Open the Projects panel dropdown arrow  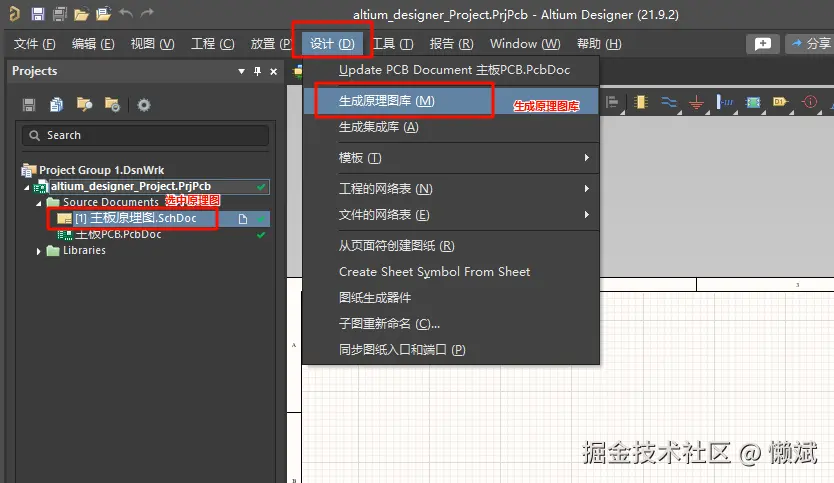[x=241, y=71]
